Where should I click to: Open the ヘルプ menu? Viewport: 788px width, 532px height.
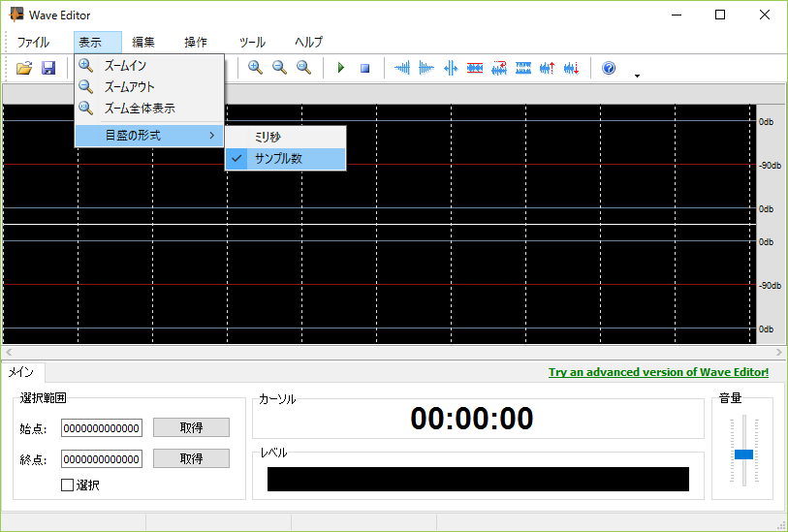(308, 43)
